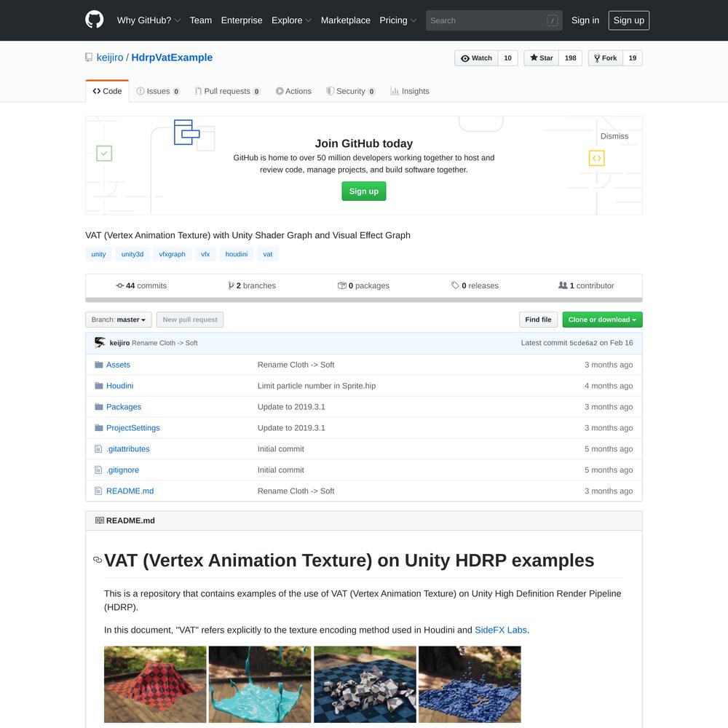Star the repository
The image size is (728, 728).
pyautogui.click(x=542, y=58)
